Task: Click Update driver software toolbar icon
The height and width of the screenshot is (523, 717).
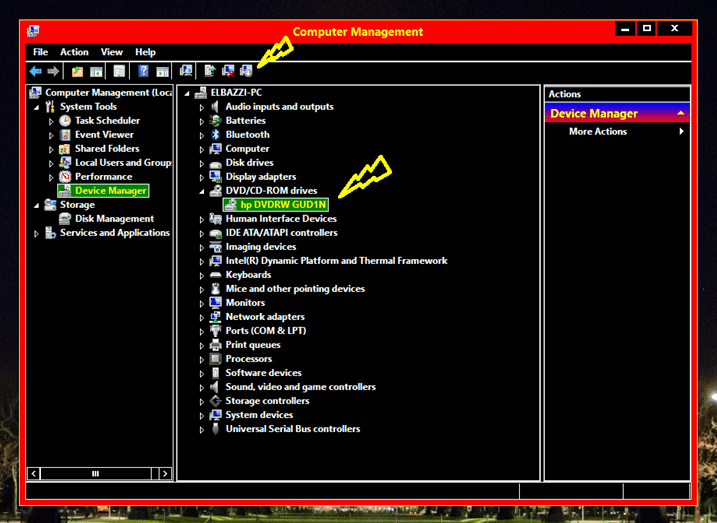Action: pos(210,70)
